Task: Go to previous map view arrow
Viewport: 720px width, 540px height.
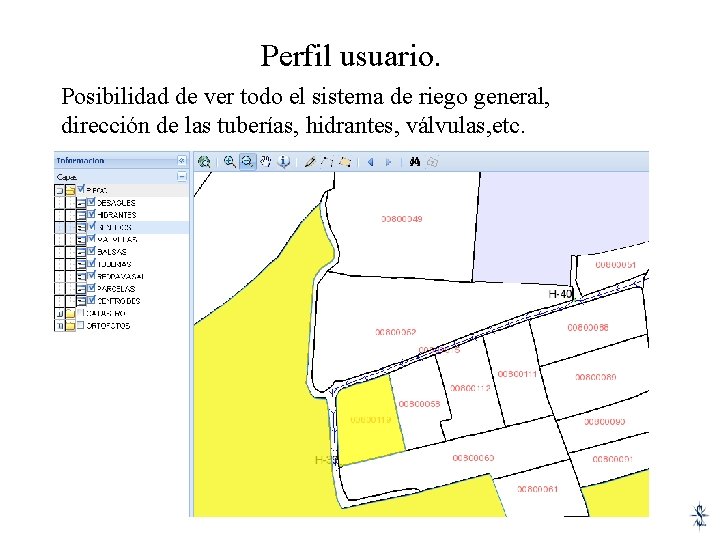Action: tap(371, 162)
